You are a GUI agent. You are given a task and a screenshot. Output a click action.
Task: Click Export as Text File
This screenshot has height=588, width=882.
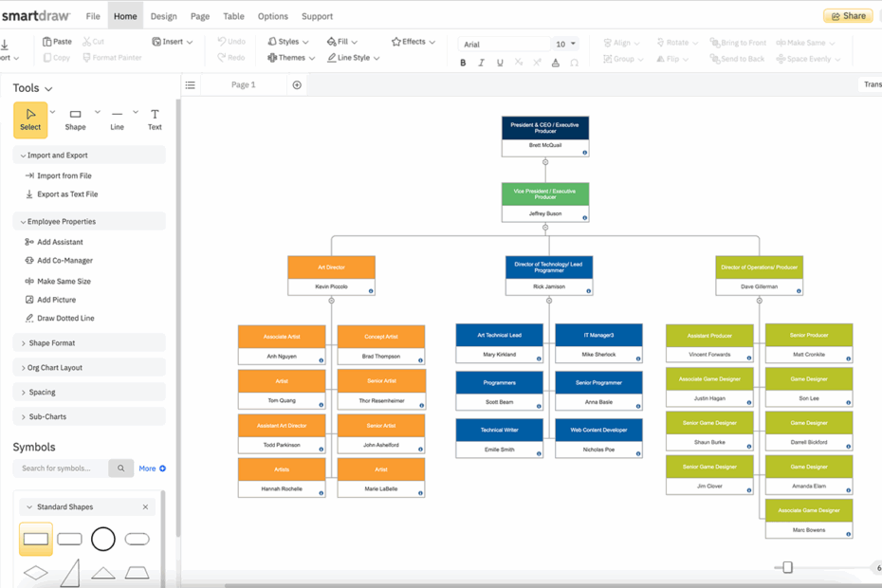click(x=62, y=194)
